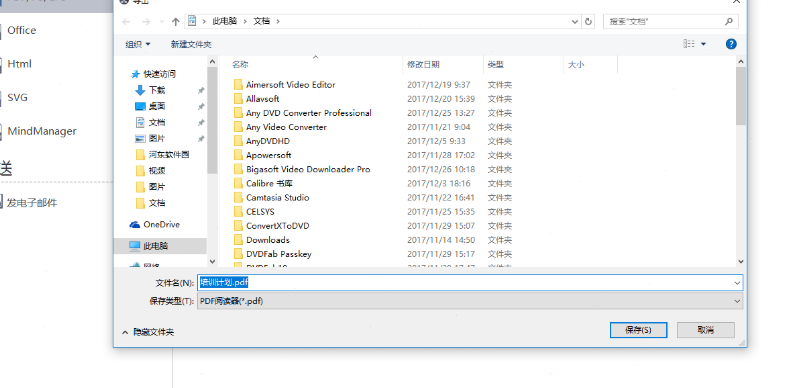Image resolution: width=807 pixels, height=388 pixels.
Task: Refresh the current folder listing
Action: pyautogui.click(x=589, y=22)
